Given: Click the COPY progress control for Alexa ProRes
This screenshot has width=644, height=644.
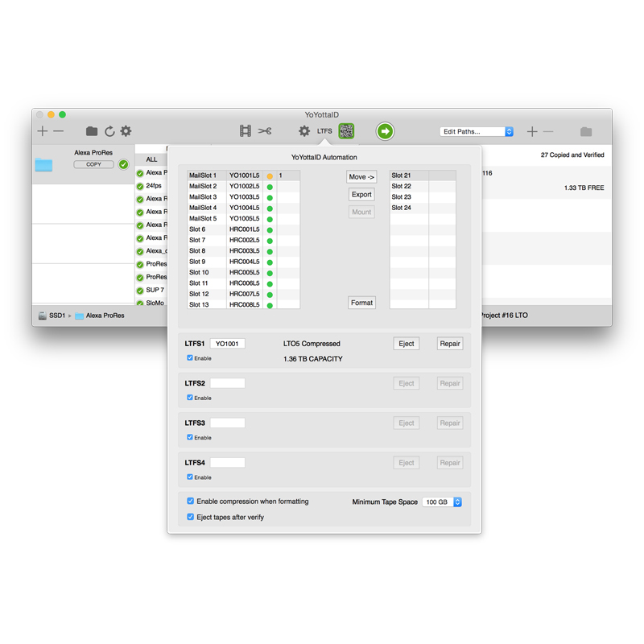Looking at the screenshot, I should click(x=93, y=163).
